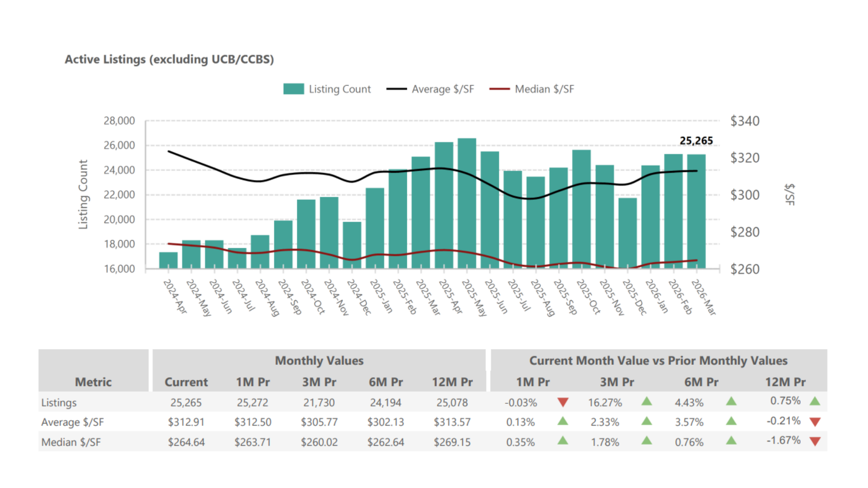Click the Metric column header
868x488 pixels.
coord(93,382)
